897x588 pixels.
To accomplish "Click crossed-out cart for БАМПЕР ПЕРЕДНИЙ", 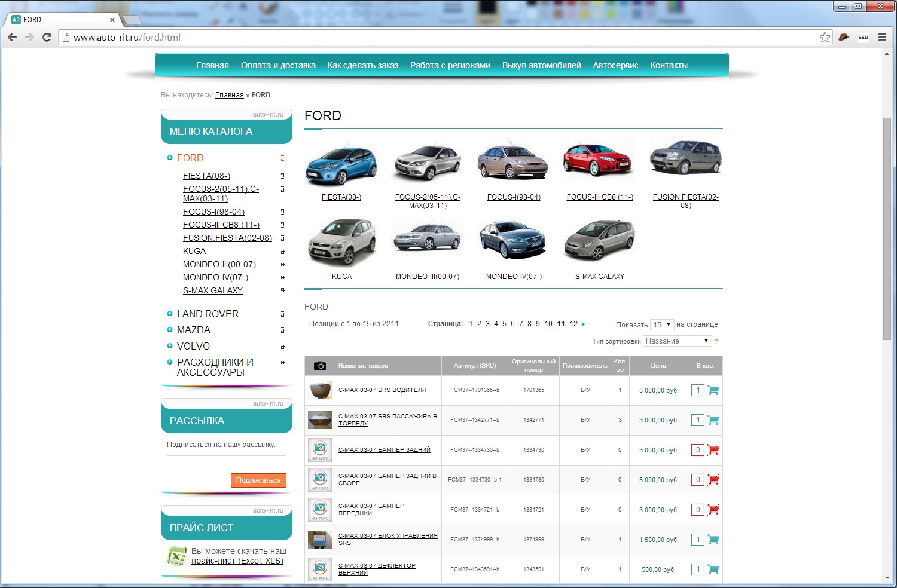I will [713, 510].
